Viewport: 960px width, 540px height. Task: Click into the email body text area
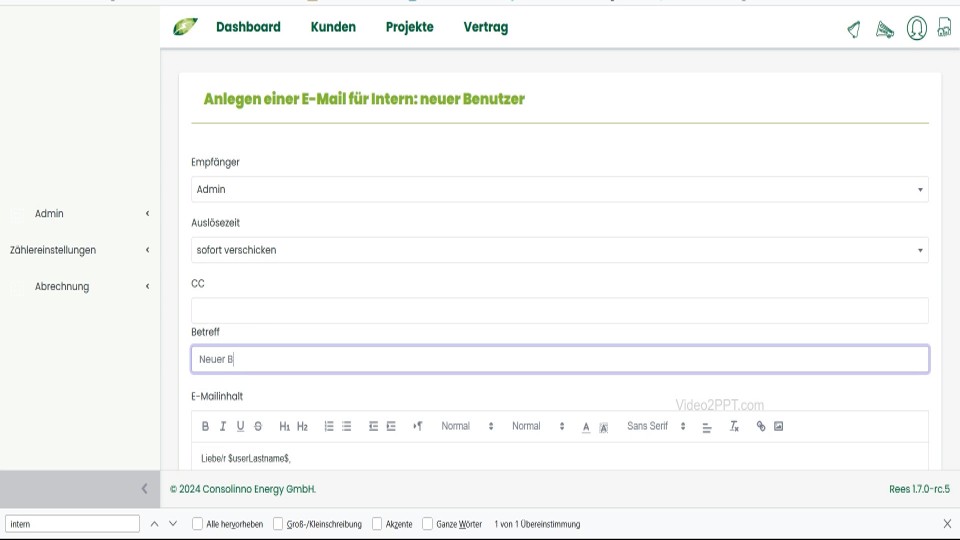coord(560,457)
